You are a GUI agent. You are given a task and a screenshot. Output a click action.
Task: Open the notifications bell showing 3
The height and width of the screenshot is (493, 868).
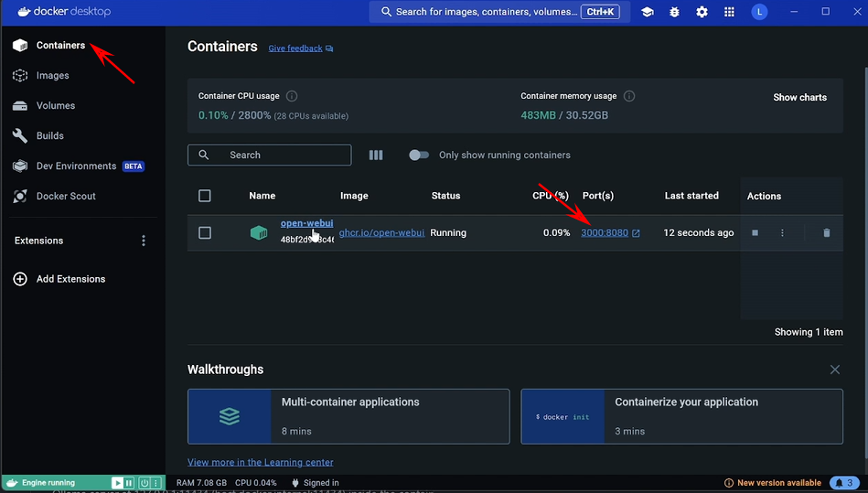click(x=845, y=483)
